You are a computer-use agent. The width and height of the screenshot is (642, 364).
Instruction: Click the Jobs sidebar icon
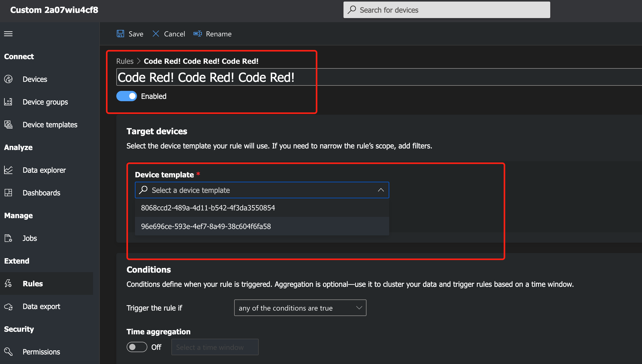click(8, 238)
